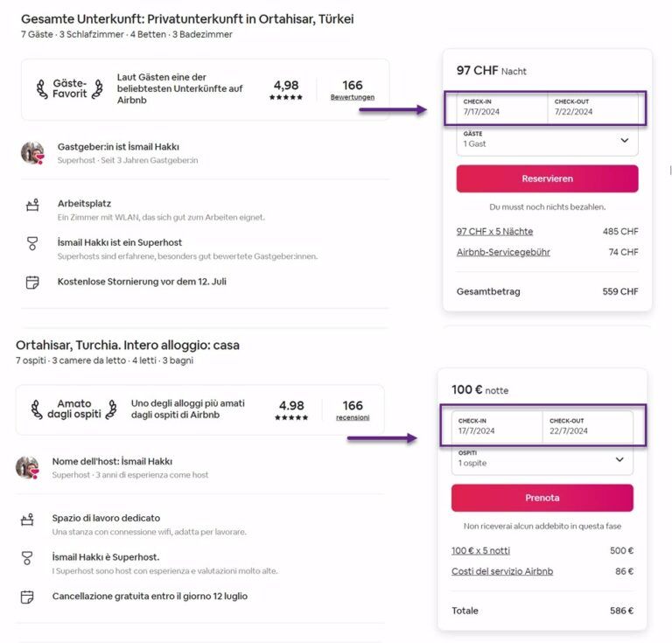Click the Gäste-Favorit laurel badge
This screenshot has width=672, height=643.
coord(70,88)
